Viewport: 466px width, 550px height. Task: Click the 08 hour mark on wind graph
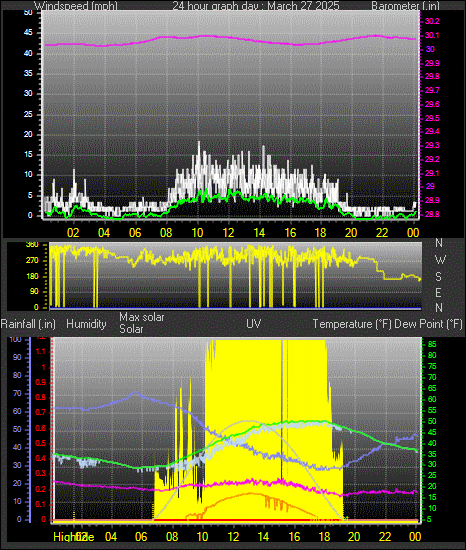pyautogui.click(x=166, y=233)
